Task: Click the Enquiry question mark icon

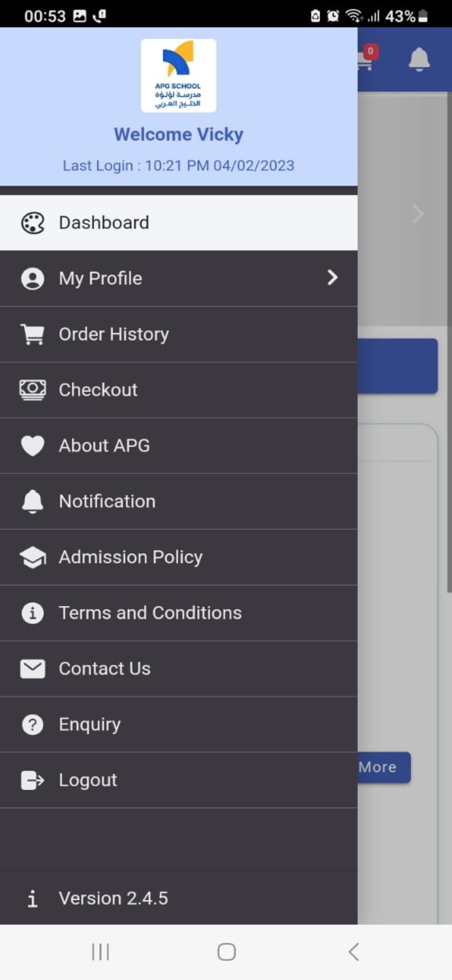Action: click(x=33, y=724)
